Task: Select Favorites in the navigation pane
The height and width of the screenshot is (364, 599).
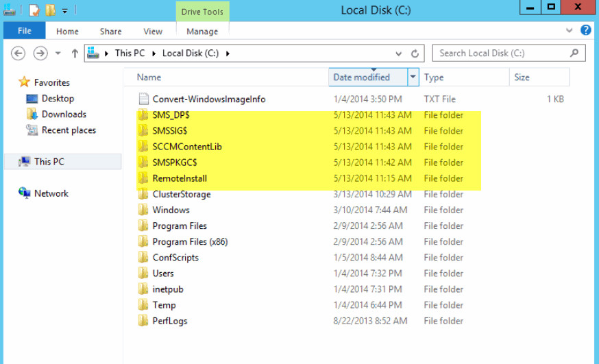Action: (x=52, y=82)
